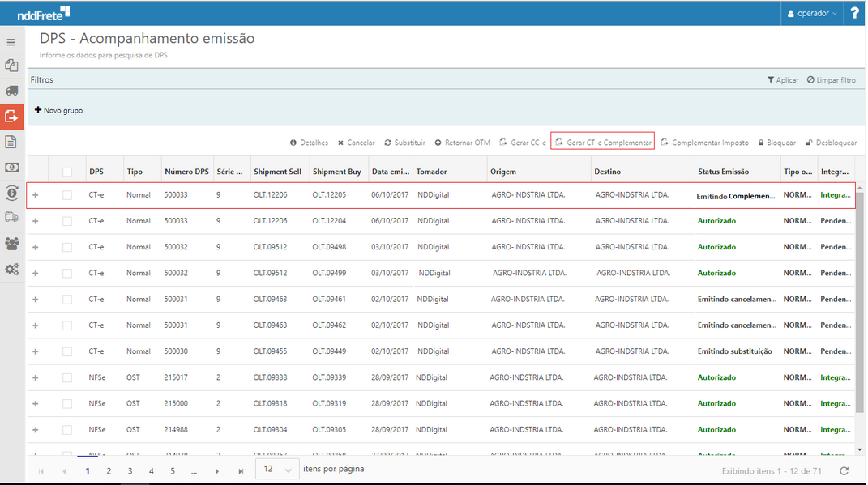The image size is (868, 485).
Task: Click the money bill sidebar icon
Action: 11,167
